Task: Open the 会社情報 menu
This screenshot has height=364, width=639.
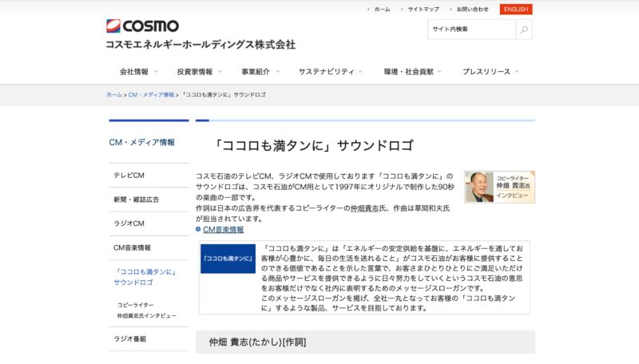Action: pyautogui.click(x=134, y=72)
